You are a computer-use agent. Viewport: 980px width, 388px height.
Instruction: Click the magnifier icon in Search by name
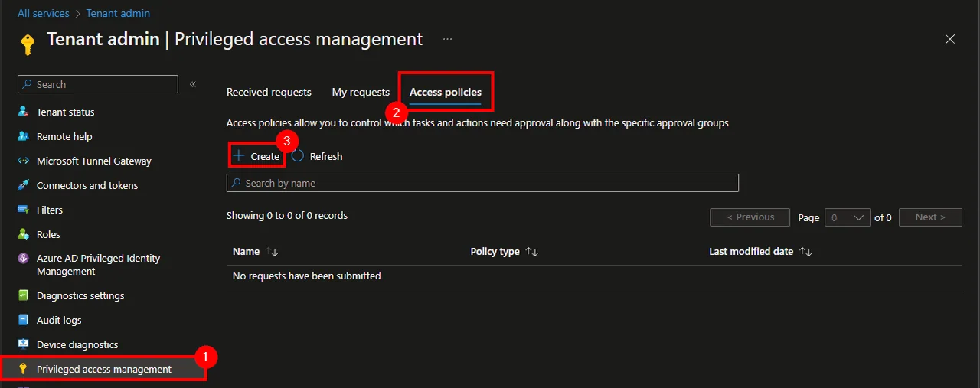[237, 183]
